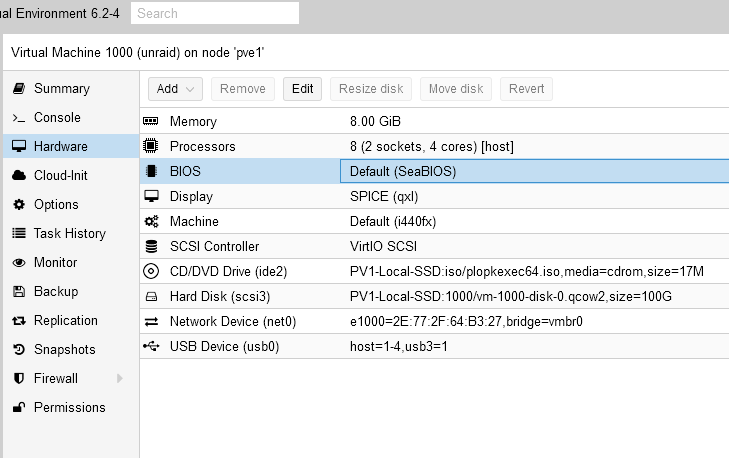The width and height of the screenshot is (729, 458).
Task: Click the Remove button
Action: point(243,89)
